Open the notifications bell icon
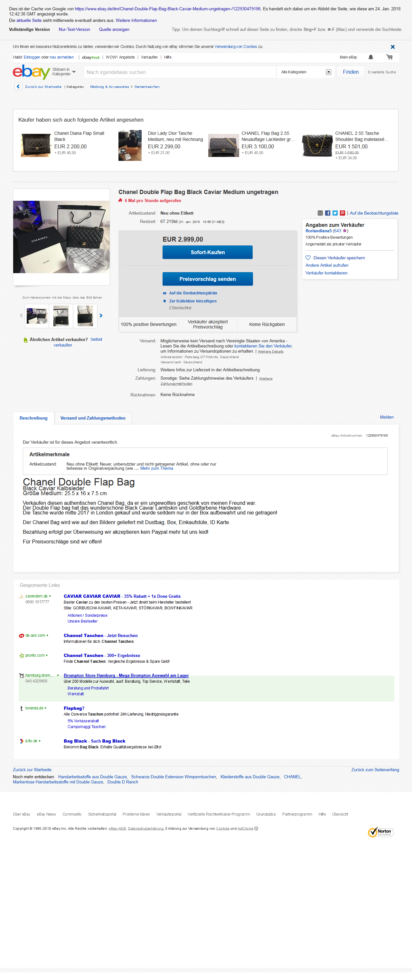This screenshot has width=412, height=980. coord(370,57)
